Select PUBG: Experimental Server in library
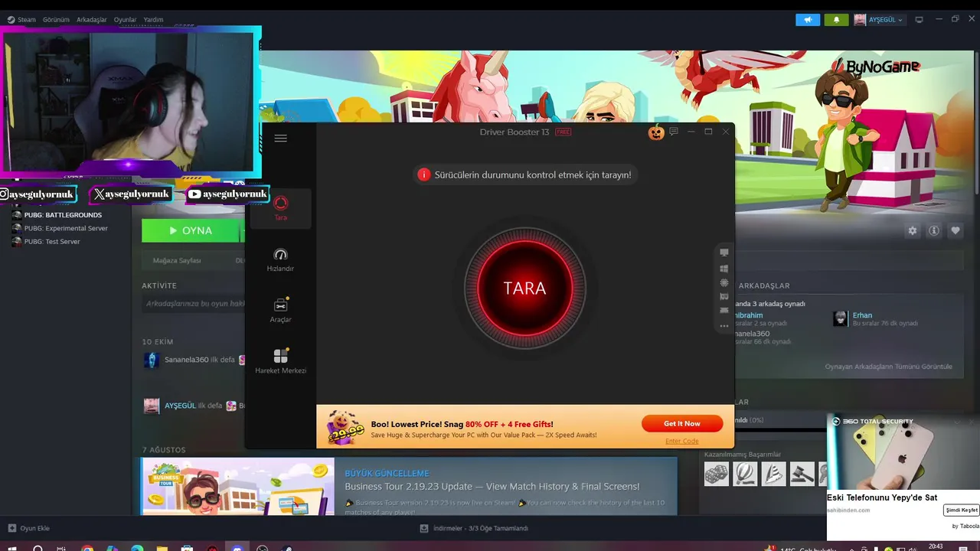 point(59,228)
